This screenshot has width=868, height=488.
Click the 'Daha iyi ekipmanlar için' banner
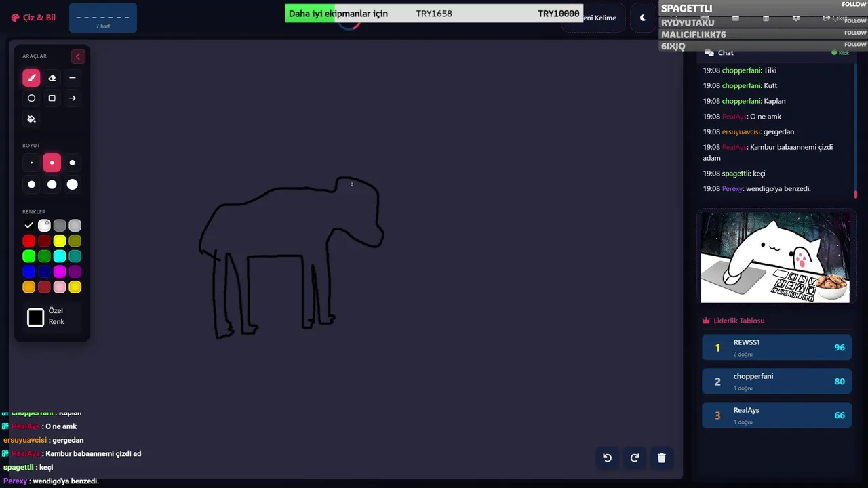coord(434,14)
